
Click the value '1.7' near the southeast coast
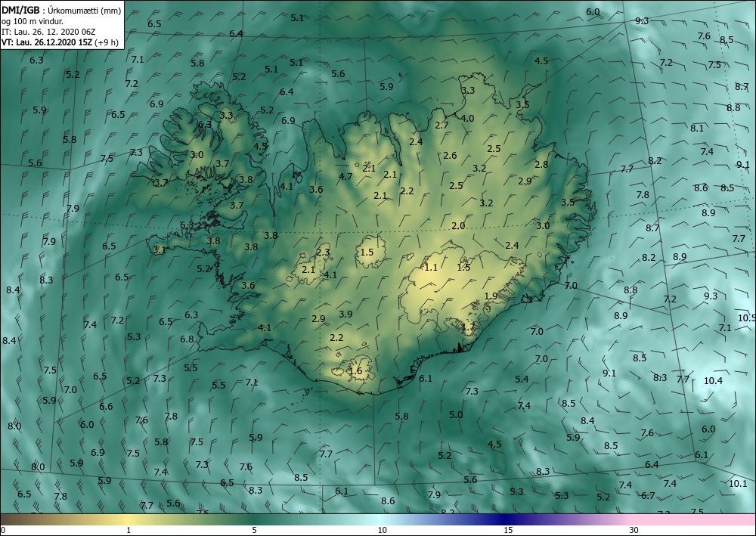(468, 327)
